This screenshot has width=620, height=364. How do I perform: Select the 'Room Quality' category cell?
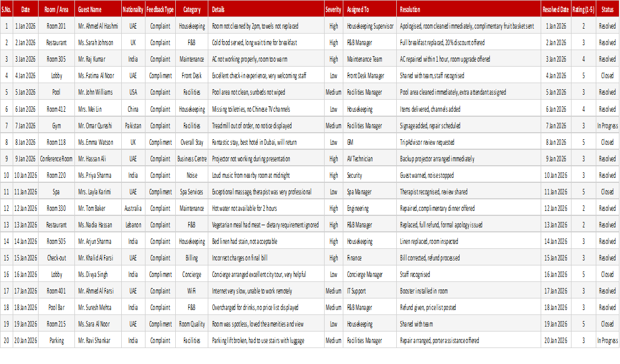click(x=192, y=324)
